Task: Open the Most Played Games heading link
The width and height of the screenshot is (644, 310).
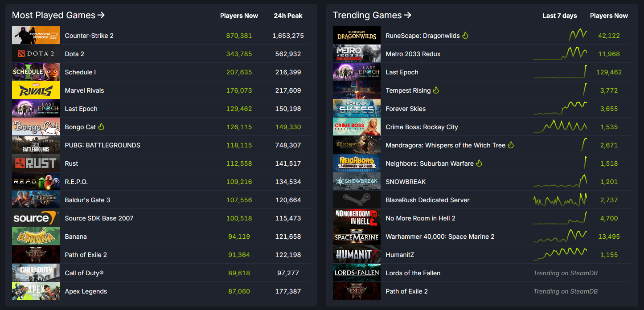Action: (58, 15)
